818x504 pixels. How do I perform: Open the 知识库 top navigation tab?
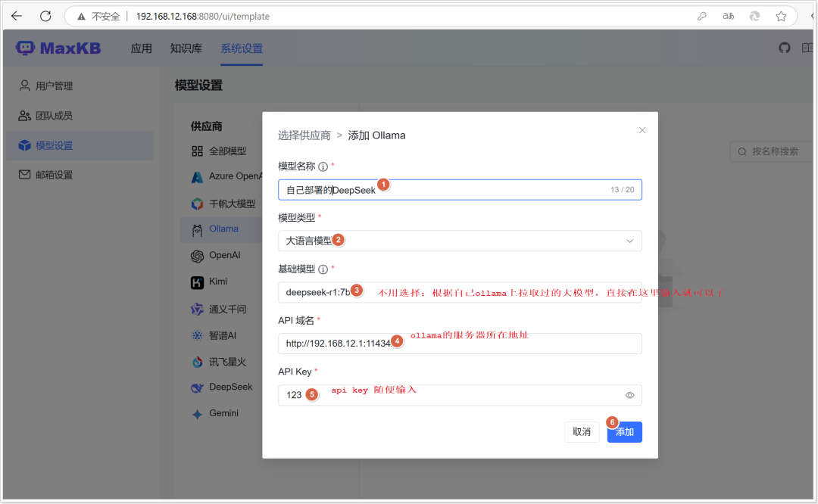tap(186, 48)
